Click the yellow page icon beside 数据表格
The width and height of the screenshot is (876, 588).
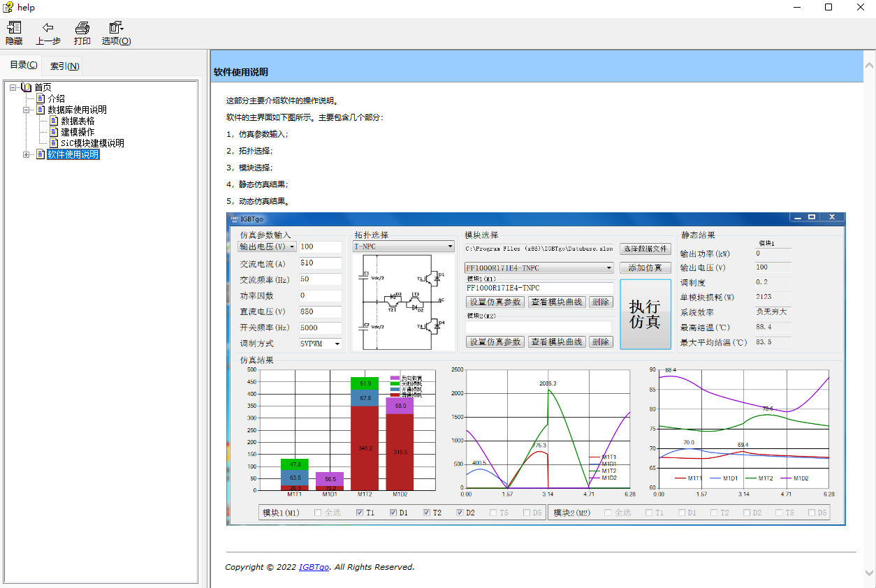pos(54,121)
